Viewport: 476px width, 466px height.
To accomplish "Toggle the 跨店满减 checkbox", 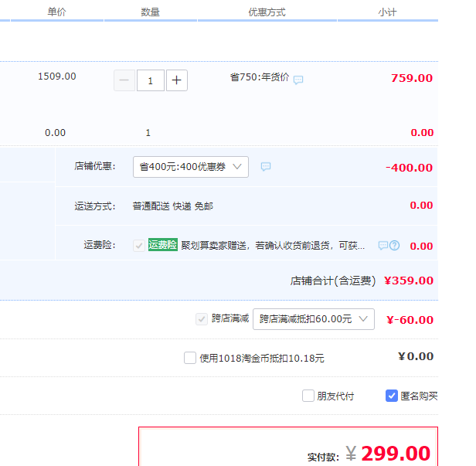I will coord(202,319).
